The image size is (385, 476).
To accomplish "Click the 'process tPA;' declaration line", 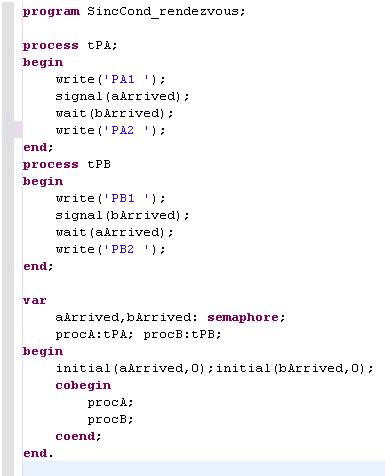I will [70, 45].
